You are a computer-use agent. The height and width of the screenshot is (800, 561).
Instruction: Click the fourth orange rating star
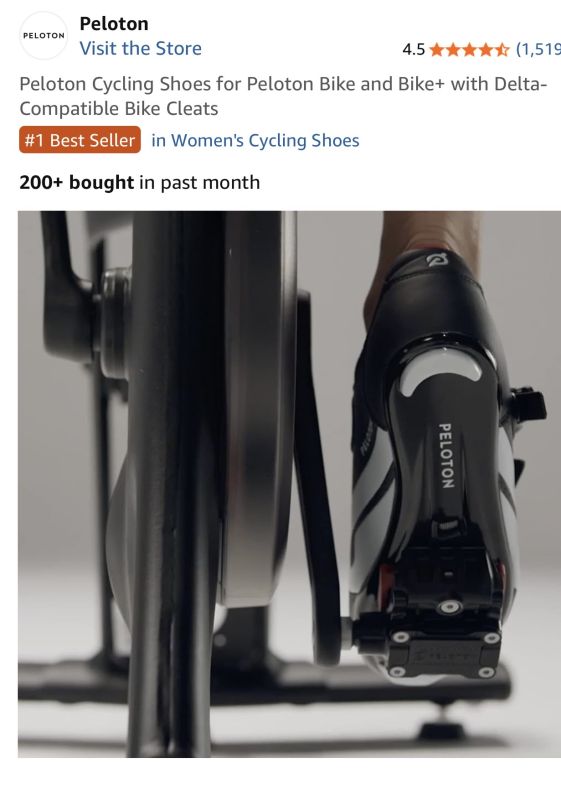tap(486, 49)
